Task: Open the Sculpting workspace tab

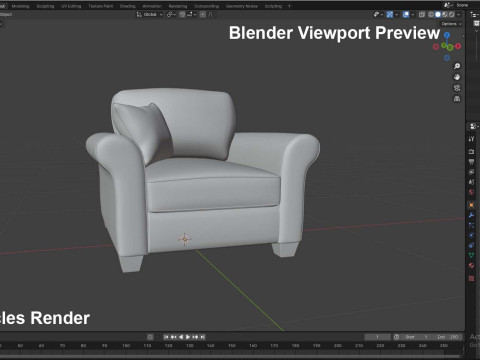Action: (45, 6)
